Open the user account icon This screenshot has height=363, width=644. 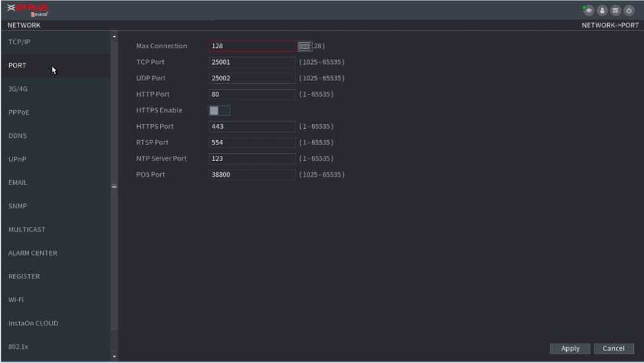point(602,11)
